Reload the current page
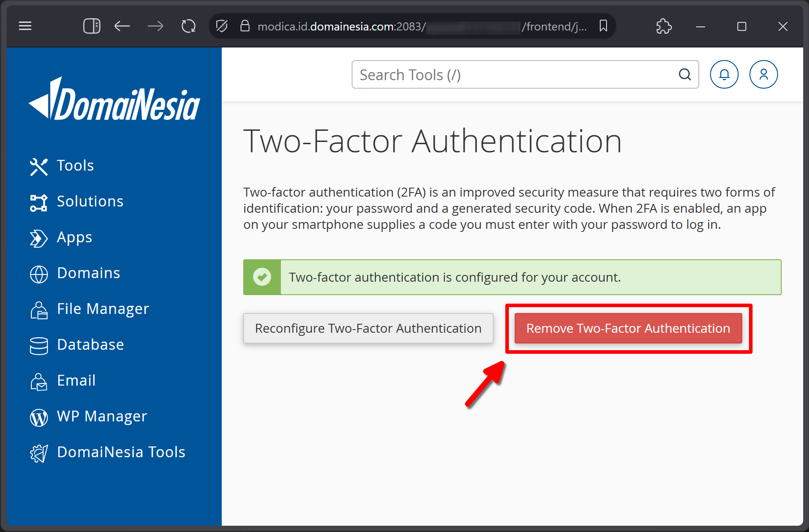This screenshot has height=532, width=809. 189,26
